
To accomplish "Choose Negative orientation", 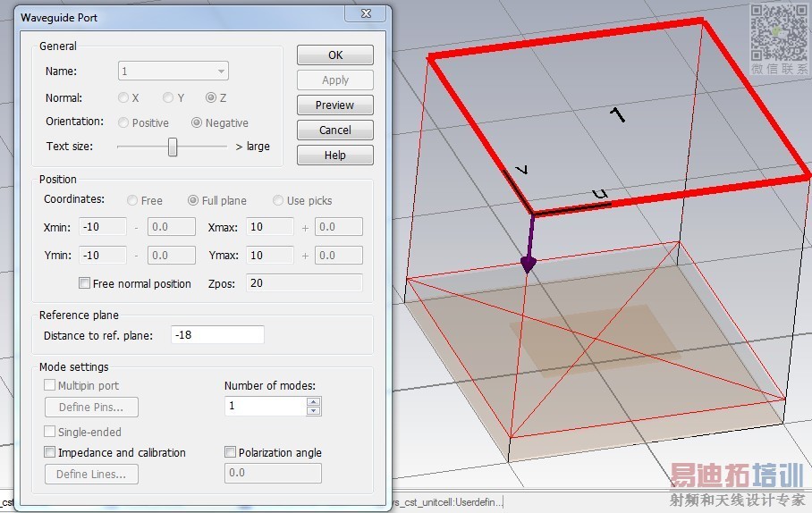I will click(x=196, y=122).
